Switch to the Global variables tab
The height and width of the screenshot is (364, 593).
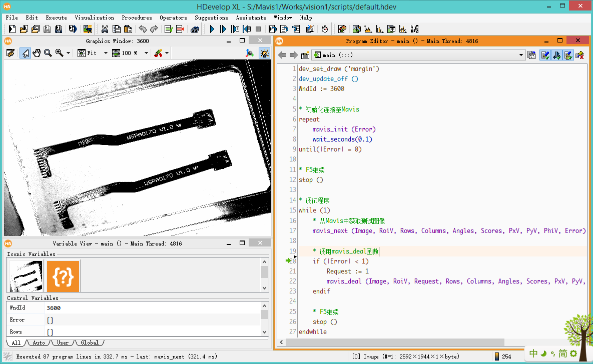(90, 343)
